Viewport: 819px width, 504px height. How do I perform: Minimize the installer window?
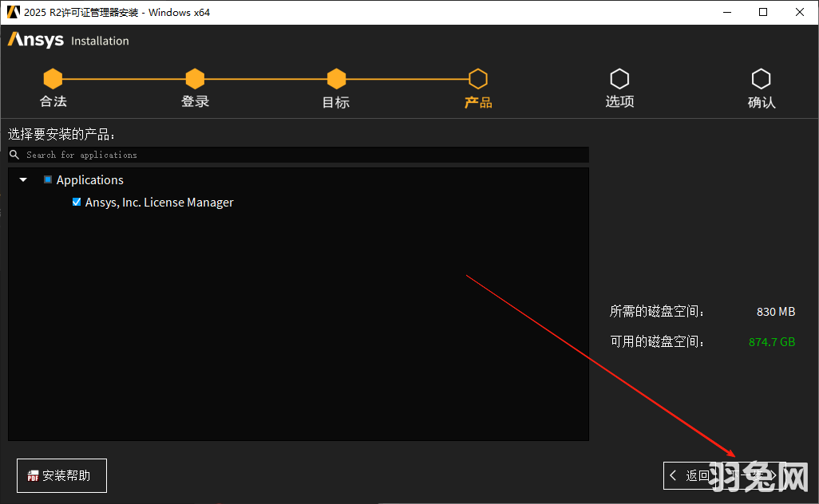(726, 12)
